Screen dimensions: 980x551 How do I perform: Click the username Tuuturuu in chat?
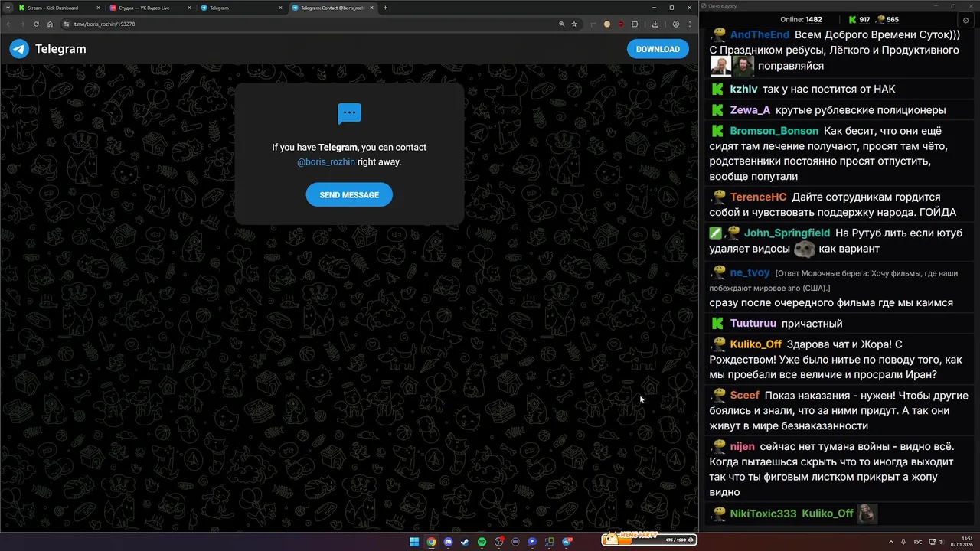pos(753,324)
